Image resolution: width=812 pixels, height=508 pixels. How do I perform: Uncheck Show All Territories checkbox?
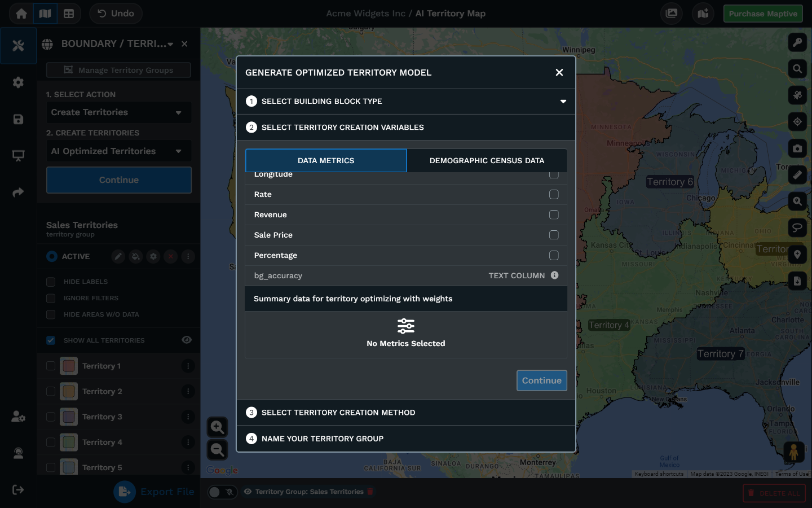[51, 340]
